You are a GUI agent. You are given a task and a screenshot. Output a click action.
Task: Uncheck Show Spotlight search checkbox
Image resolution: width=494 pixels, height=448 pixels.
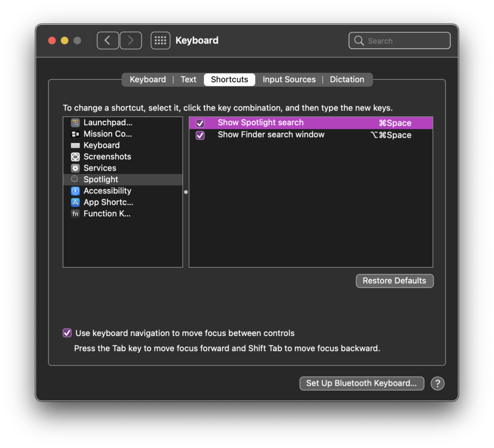[200, 123]
